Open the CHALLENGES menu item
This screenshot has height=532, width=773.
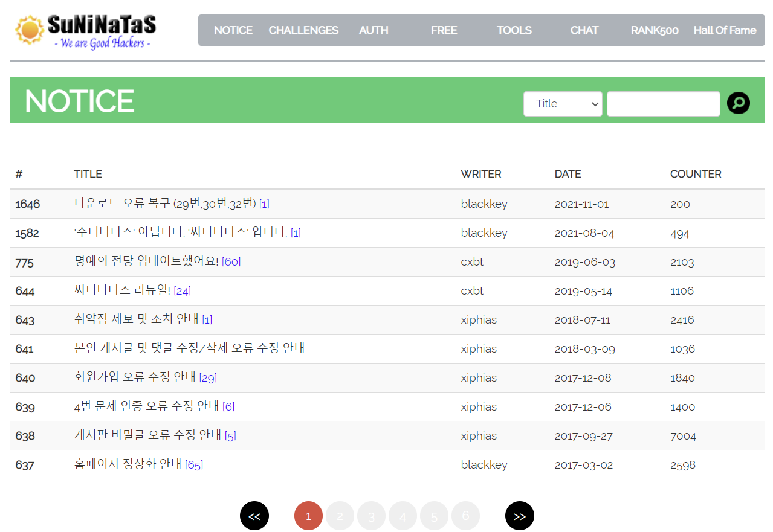click(303, 30)
